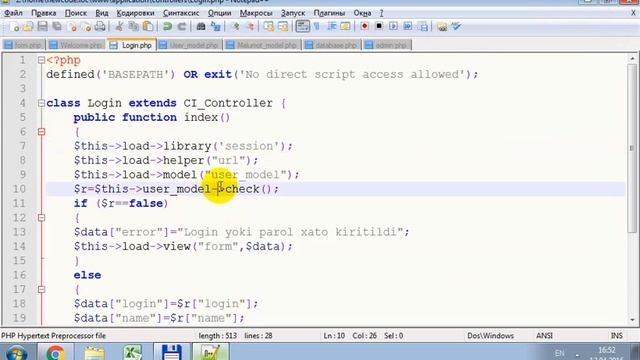The height and width of the screenshot is (360, 640).
Task: Run macro multiple times icon
Action: pyautogui.click(x=408, y=27)
